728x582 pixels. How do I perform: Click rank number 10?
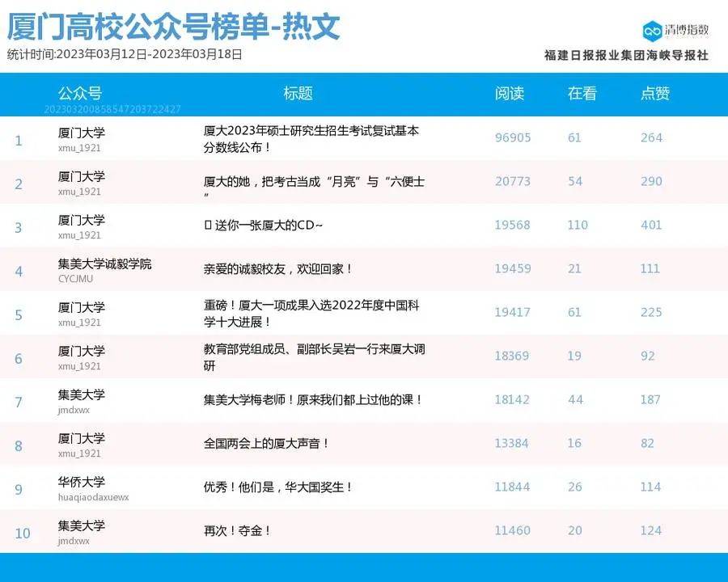coord(23,533)
